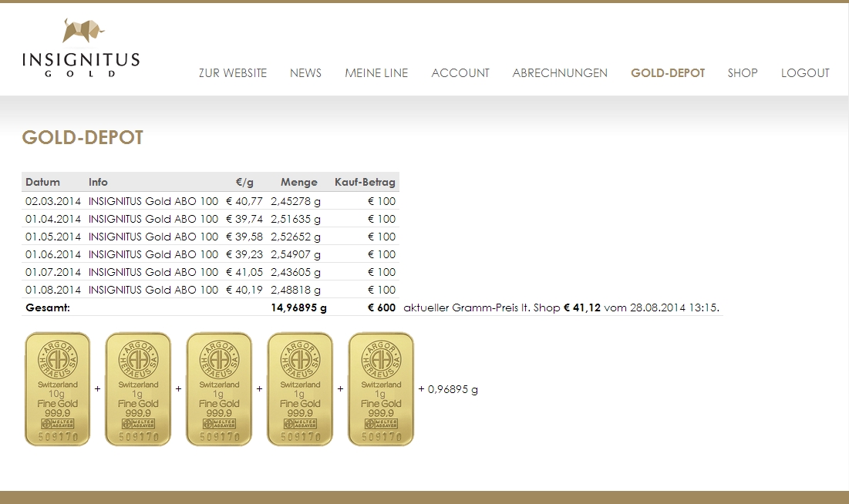Open the ZUR WEBSITE menu link

[233, 73]
